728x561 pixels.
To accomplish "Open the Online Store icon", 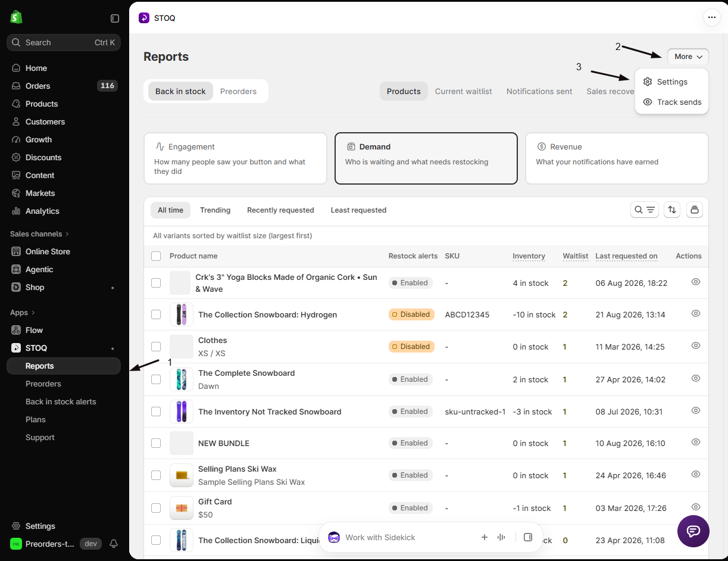I will pos(16,251).
